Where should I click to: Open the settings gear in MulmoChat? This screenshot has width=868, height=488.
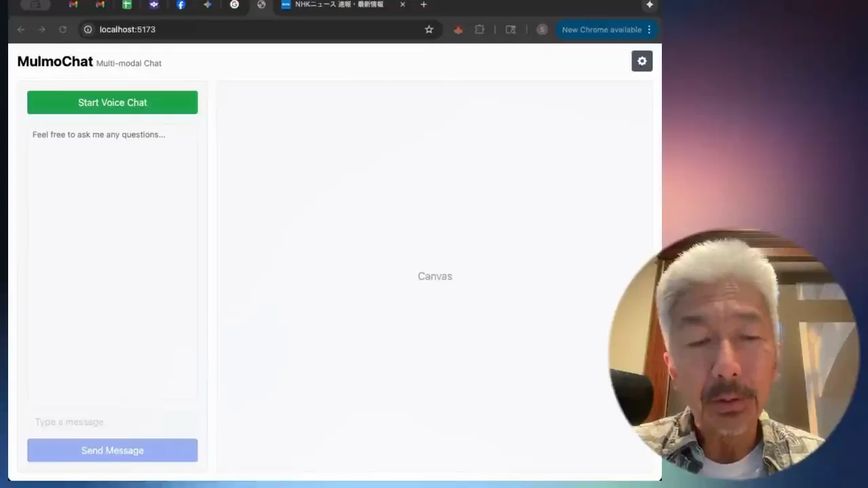642,61
